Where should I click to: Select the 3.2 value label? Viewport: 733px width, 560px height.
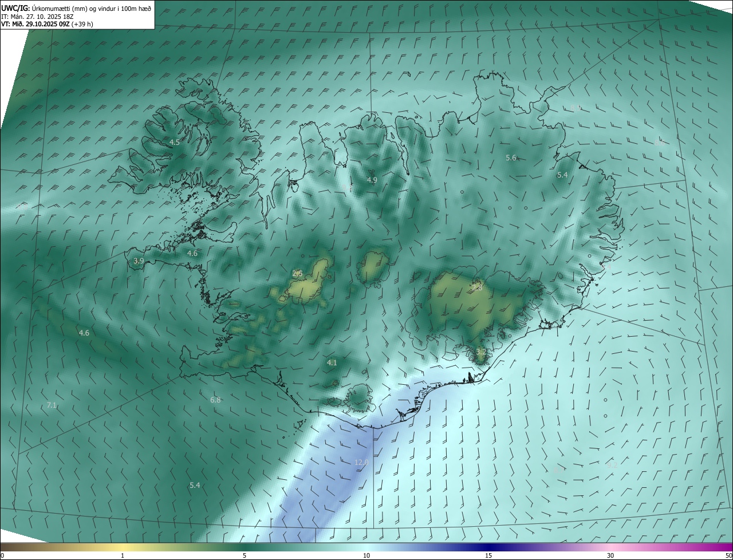click(481, 352)
